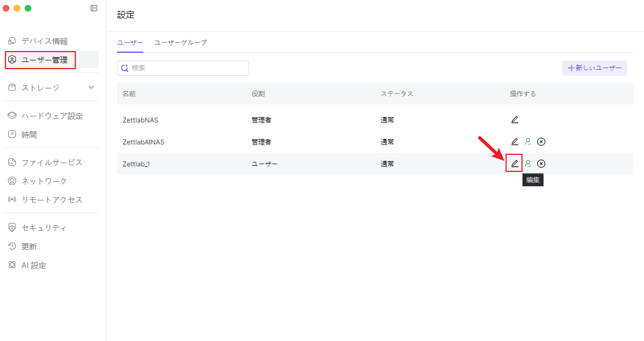
Task: Switch to the ユーザーグループ tab
Action: tap(180, 43)
